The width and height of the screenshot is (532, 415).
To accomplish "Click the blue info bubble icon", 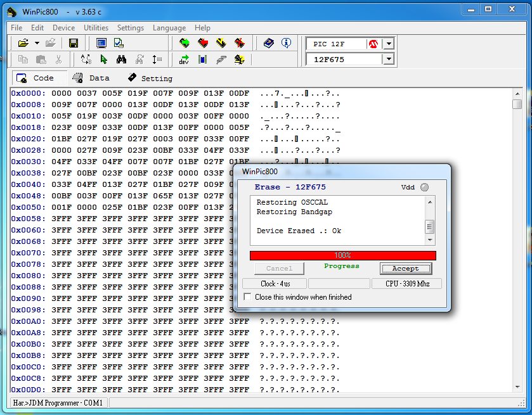I will [286, 43].
